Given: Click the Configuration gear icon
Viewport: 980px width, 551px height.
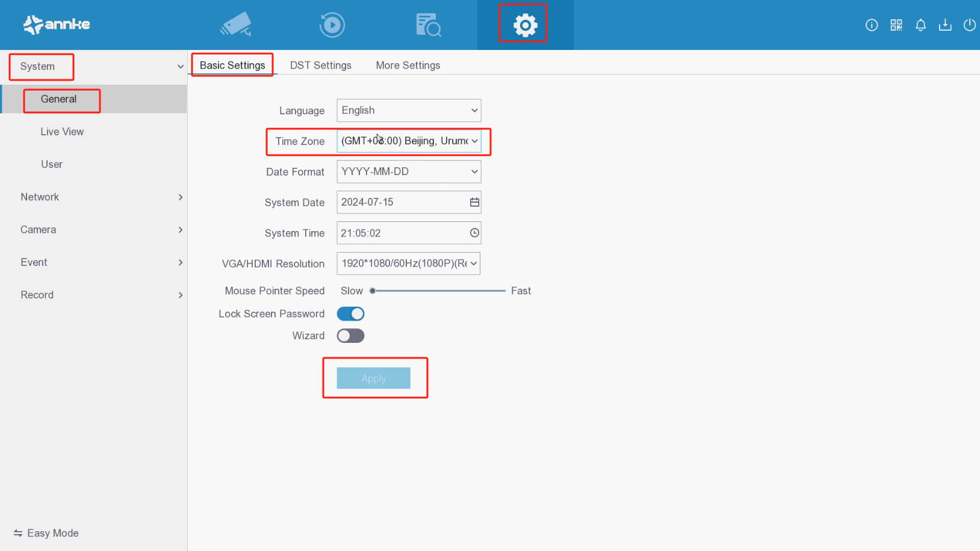Looking at the screenshot, I should click(x=523, y=25).
